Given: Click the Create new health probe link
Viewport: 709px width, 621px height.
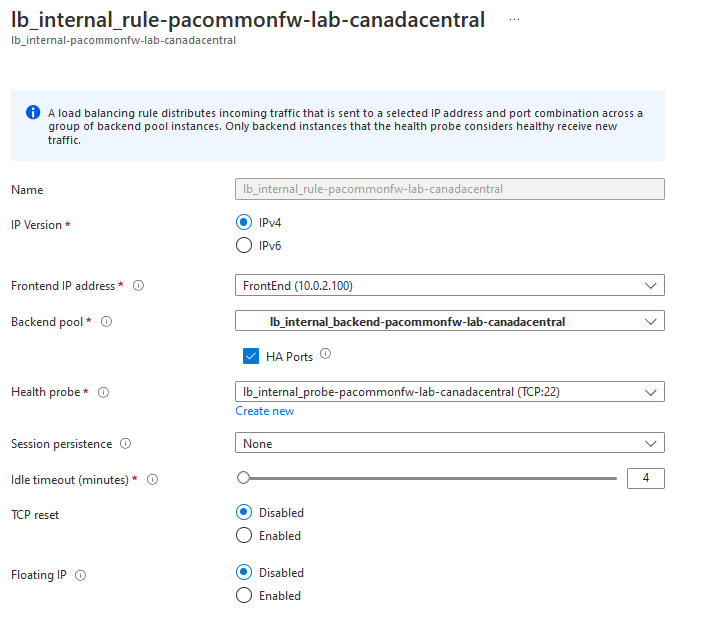Looking at the screenshot, I should click(265, 411).
